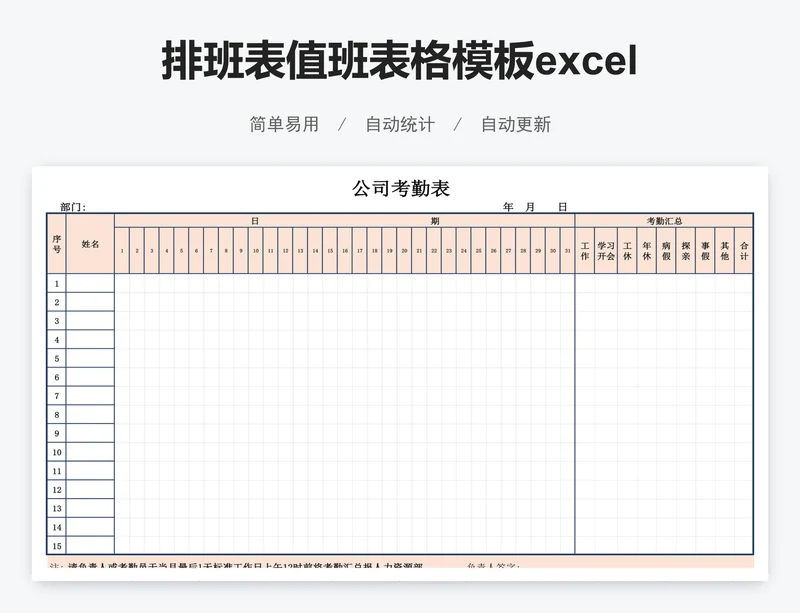Screen dimensions: 800x613
Task: Click the name cell in row 15
Action: coord(90,546)
